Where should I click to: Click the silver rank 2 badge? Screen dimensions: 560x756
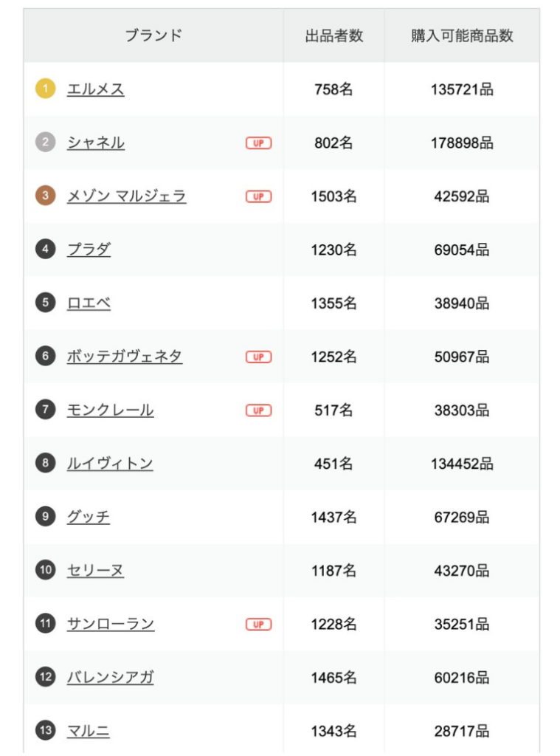click(45, 142)
